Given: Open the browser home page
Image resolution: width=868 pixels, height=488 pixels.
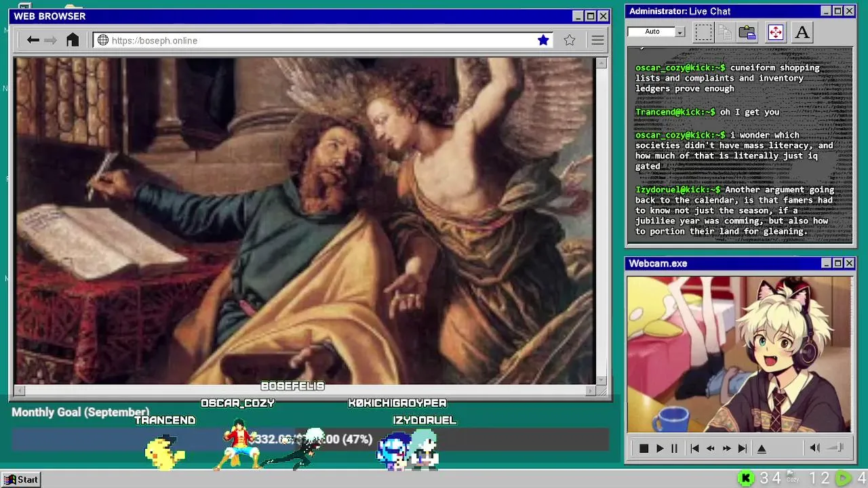Looking at the screenshot, I should click(x=73, y=40).
